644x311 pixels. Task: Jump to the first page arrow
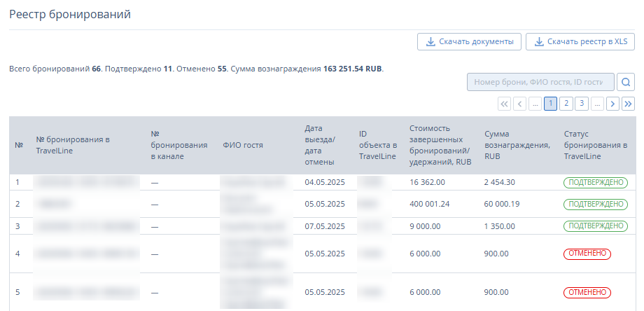pyautogui.click(x=504, y=104)
